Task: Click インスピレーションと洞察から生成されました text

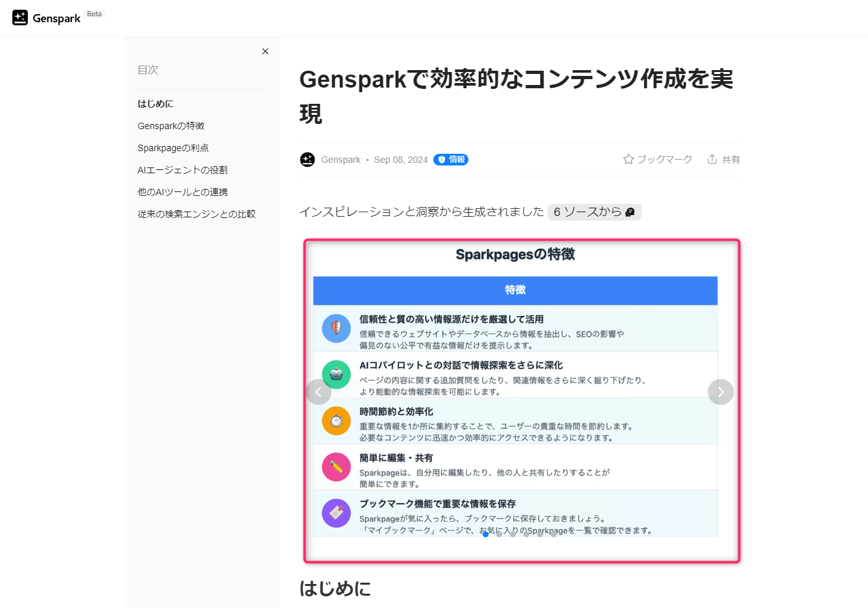Action: tap(422, 212)
